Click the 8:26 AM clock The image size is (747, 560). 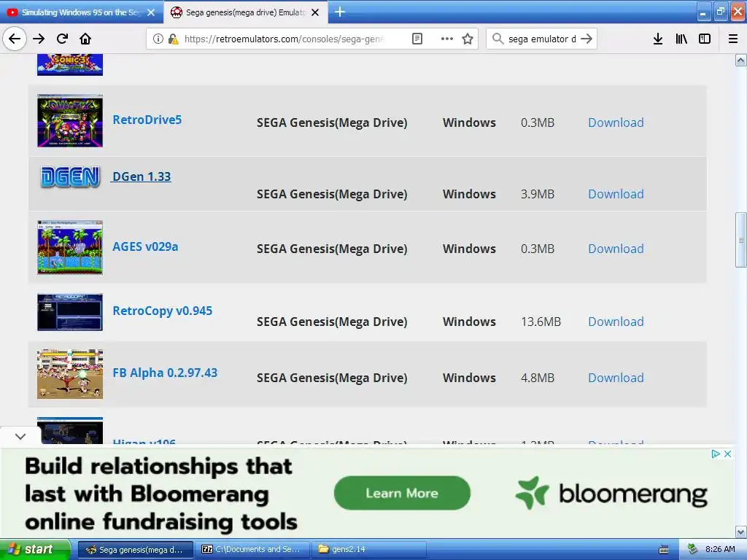(720, 549)
